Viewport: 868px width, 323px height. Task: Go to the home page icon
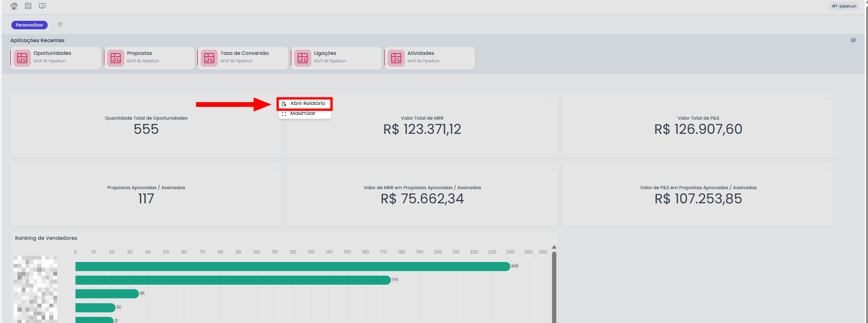[x=14, y=6]
